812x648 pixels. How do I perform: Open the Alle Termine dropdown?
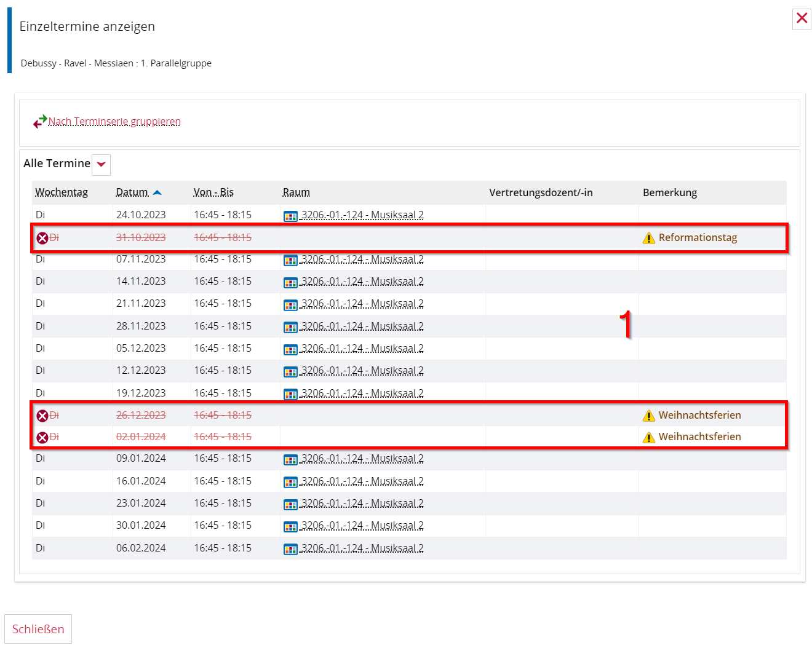click(101, 164)
